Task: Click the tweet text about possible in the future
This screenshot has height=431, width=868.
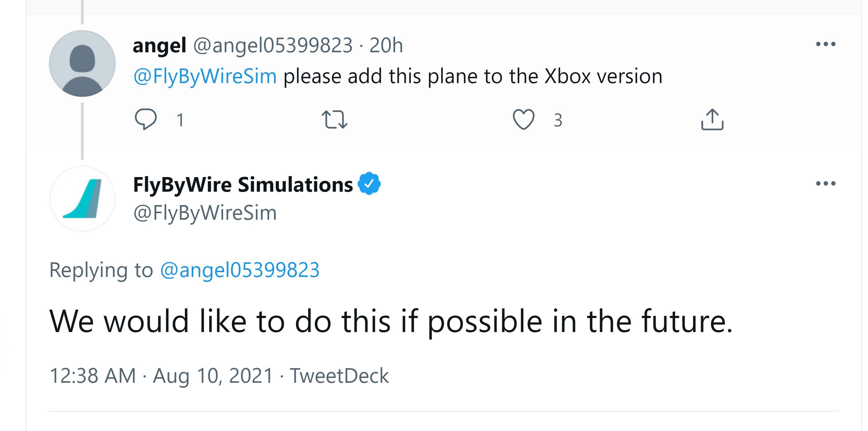Action: coord(391,322)
